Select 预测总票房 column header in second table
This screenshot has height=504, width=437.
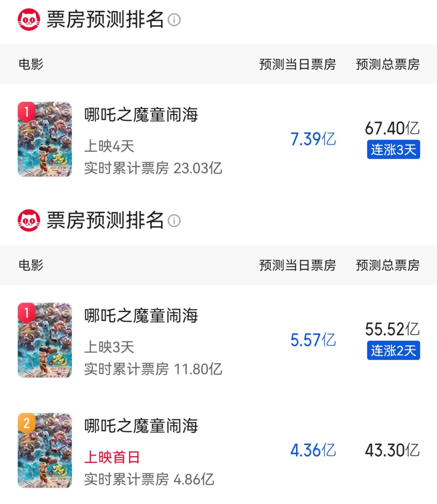pos(388,265)
